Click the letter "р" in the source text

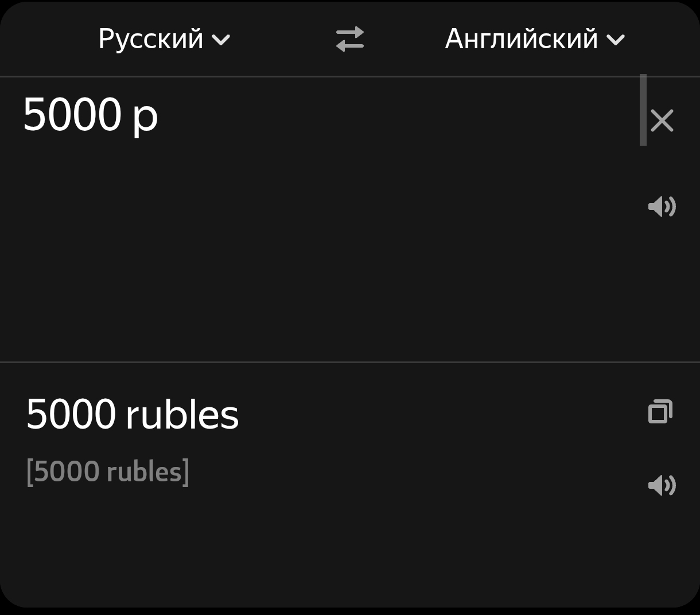point(145,117)
